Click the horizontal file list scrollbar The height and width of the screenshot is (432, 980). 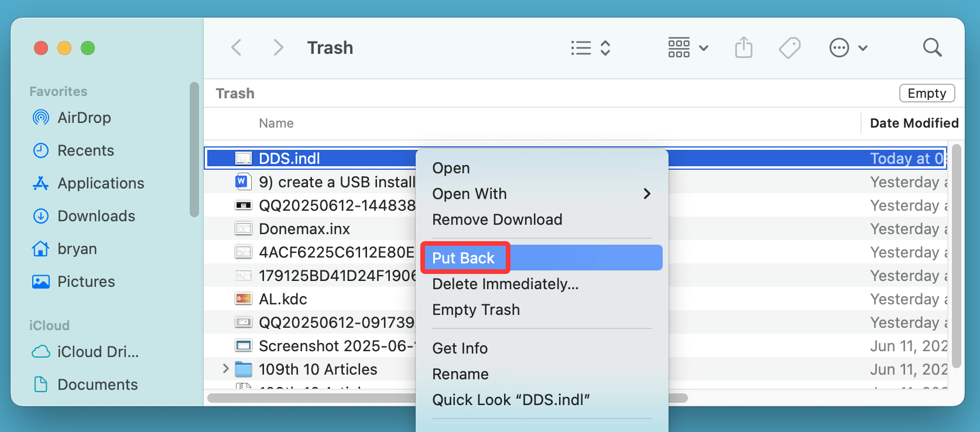pos(447,398)
